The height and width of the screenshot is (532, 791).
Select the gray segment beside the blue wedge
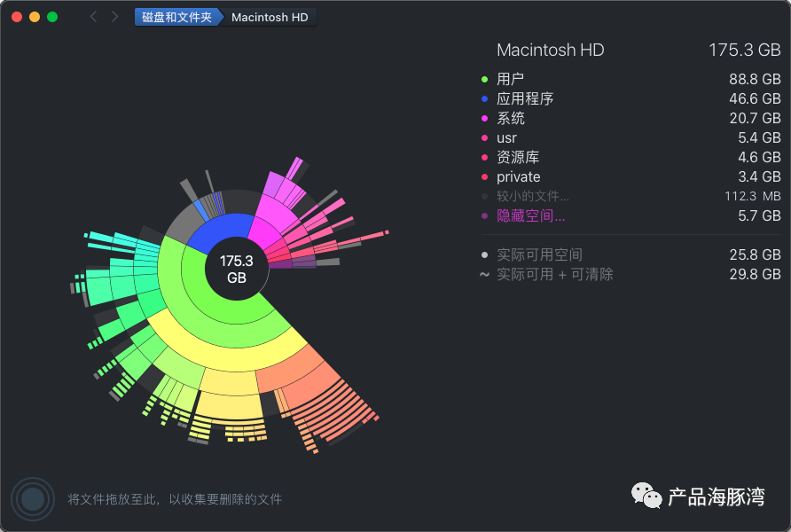(x=184, y=223)
